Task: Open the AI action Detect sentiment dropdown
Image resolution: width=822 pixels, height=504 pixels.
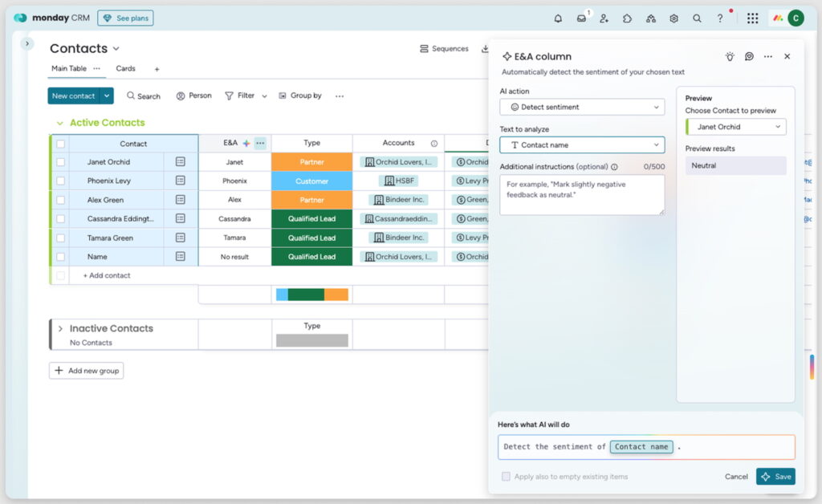Action: (582, 108)
